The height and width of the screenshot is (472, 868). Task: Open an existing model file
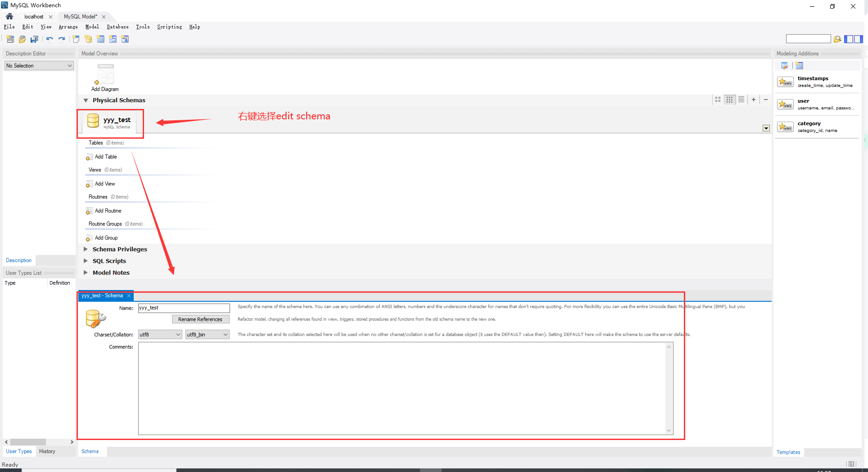pos(22,39)
